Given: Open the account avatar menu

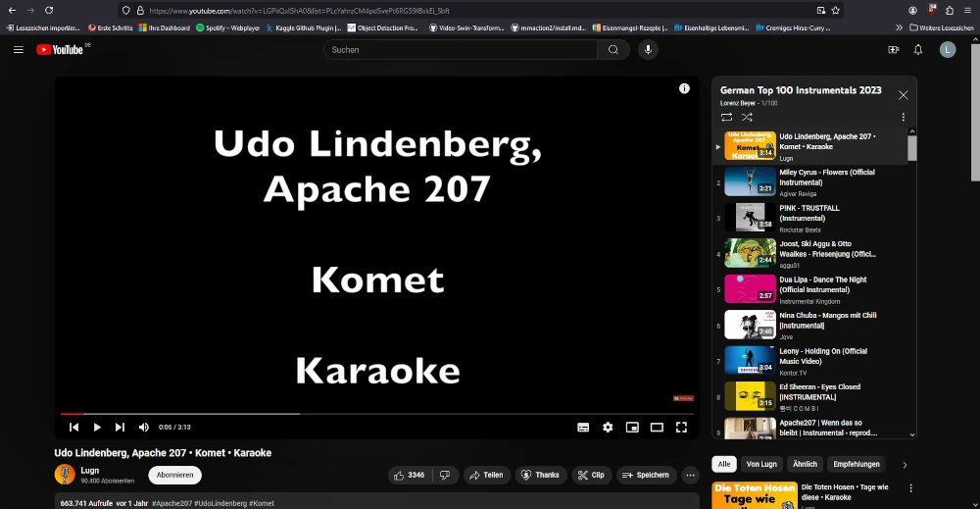Looking at the screenshot, I should coord(948,49).
